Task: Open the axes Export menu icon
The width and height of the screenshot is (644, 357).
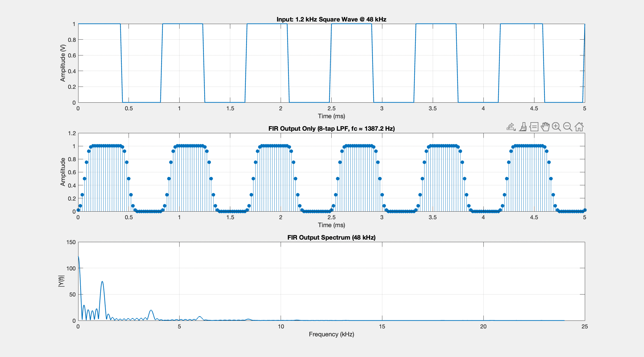Action: 511,127
